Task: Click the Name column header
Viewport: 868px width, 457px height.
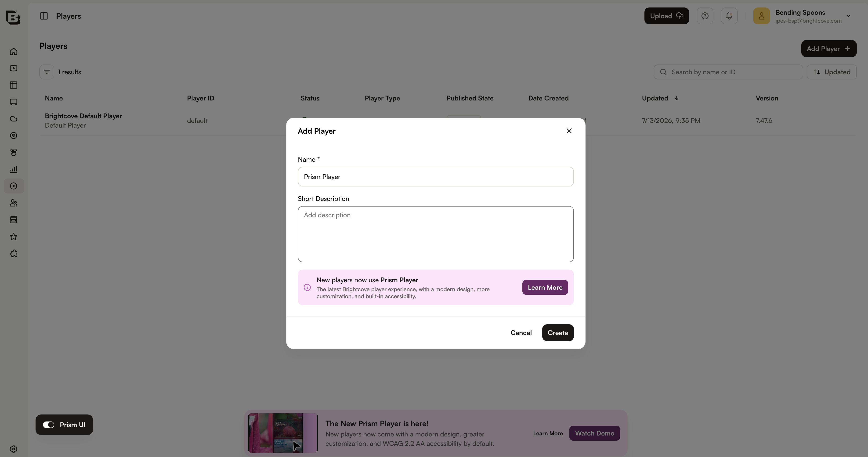Action: pos(54,98)
